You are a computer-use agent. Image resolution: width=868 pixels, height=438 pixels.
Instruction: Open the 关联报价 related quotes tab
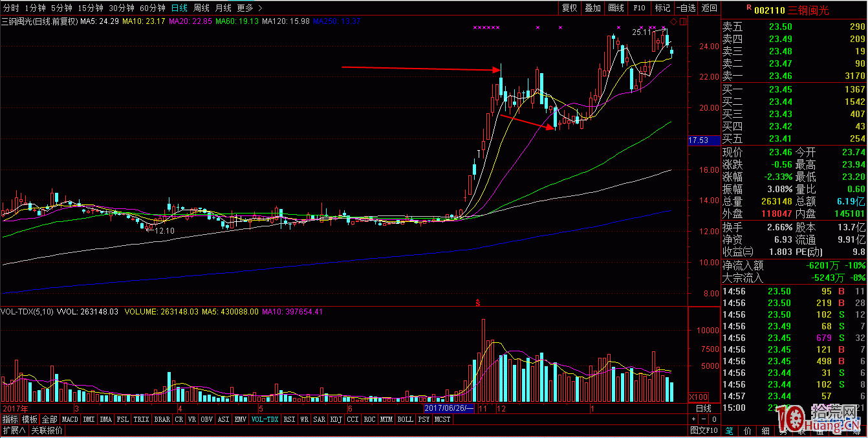pyautogui.click(x=47, y=430)
